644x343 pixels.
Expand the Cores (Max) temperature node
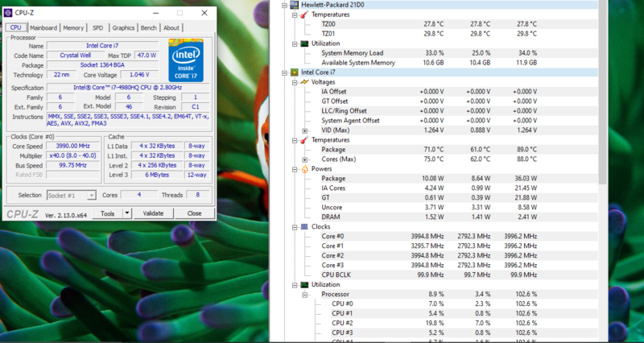coord(305,159)
